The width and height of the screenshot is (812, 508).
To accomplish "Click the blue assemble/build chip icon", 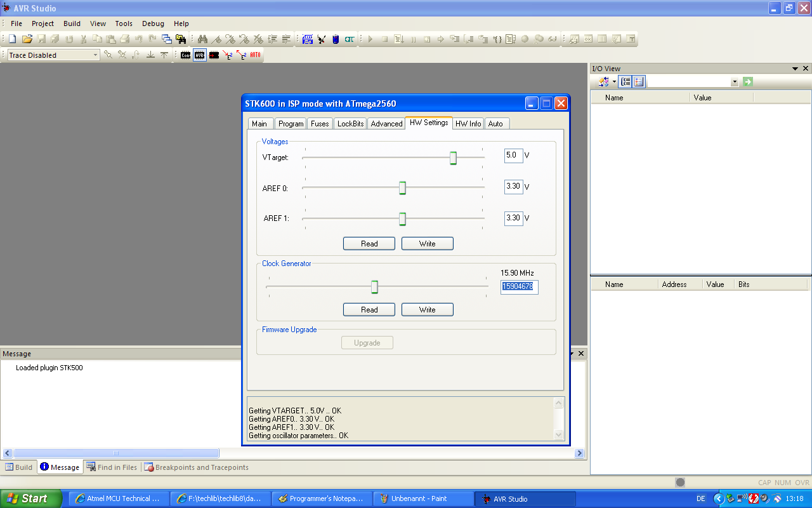I will pos(308,39).
